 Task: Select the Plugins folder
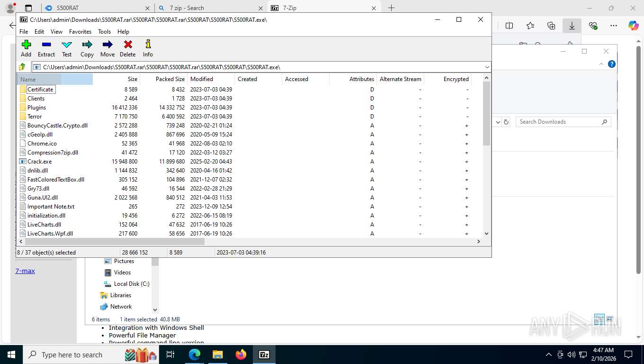point(36,107)
